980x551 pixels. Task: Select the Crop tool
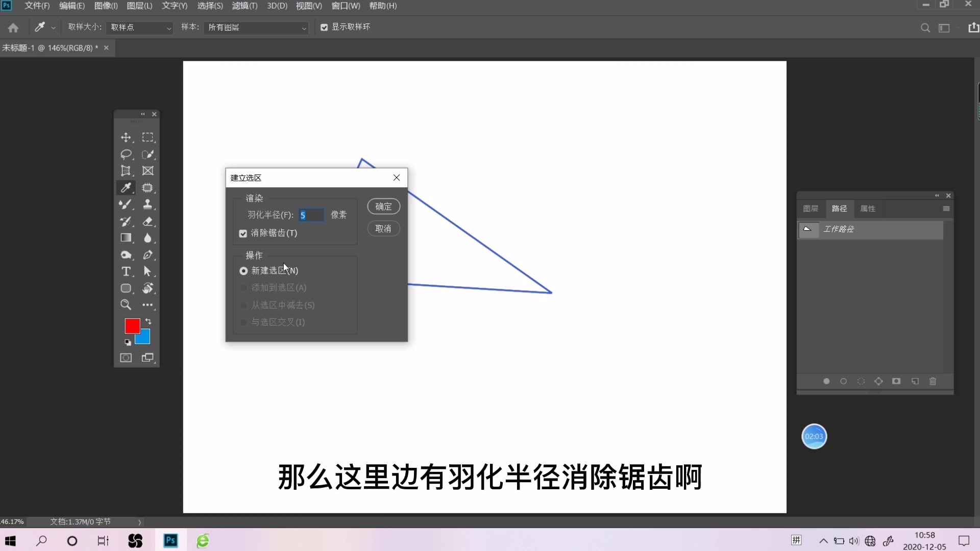[126, 171]
